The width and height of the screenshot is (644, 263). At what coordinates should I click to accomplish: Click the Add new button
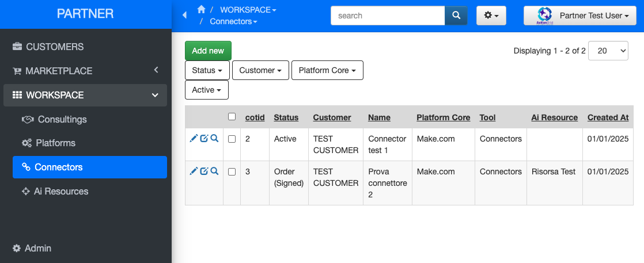coord(208,51)
